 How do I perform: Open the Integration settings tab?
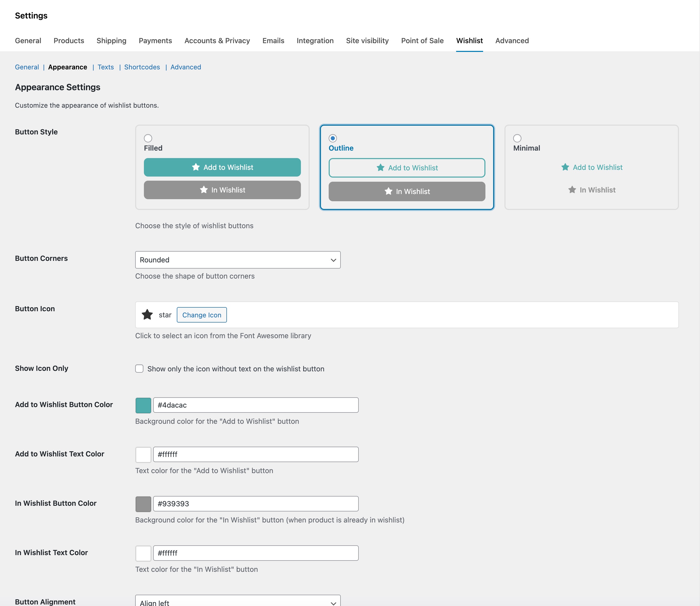[315, 41]
